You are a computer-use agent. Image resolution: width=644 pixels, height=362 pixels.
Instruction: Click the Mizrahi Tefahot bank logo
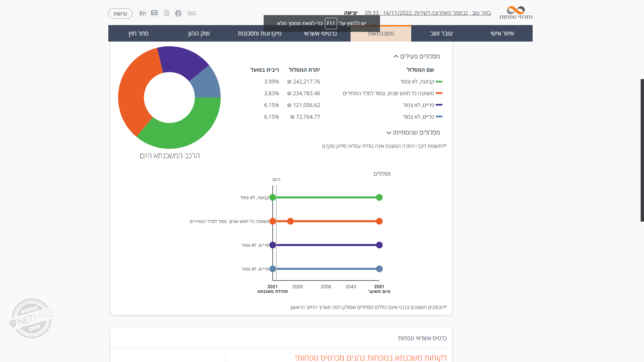516,13
